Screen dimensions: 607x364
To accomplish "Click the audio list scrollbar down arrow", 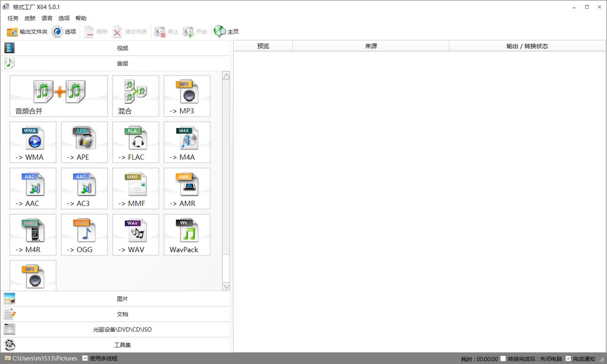I will tap(226, 286).
